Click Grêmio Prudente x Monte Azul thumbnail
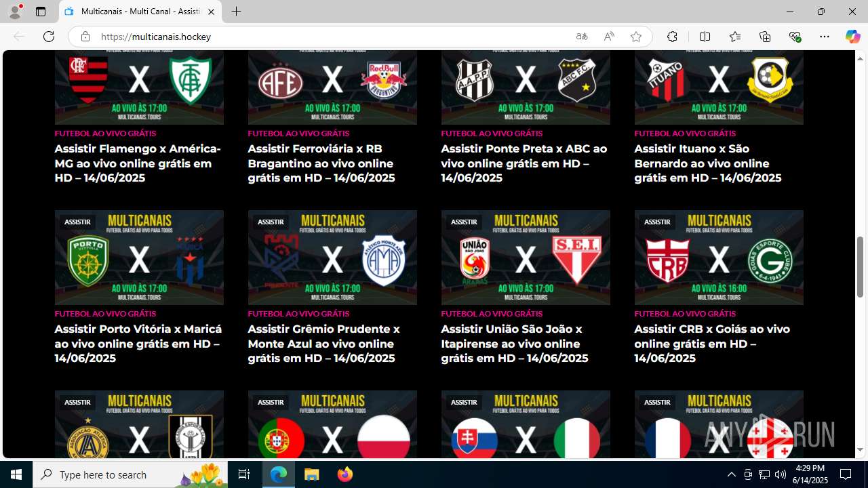 click(x=332, y=258)
